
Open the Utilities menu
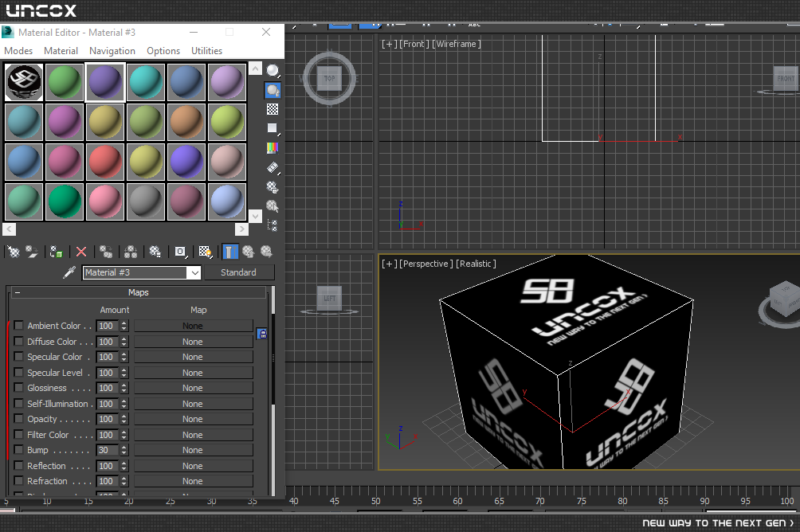206,51
